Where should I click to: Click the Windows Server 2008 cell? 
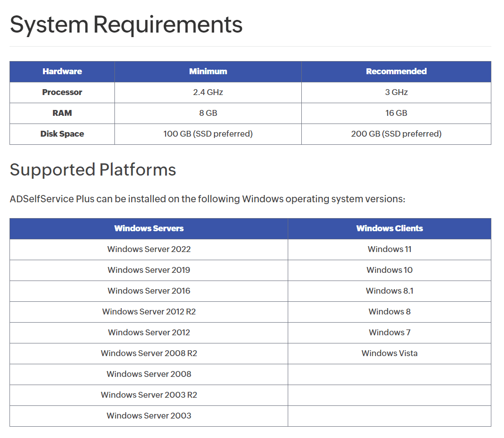point(149,374)
